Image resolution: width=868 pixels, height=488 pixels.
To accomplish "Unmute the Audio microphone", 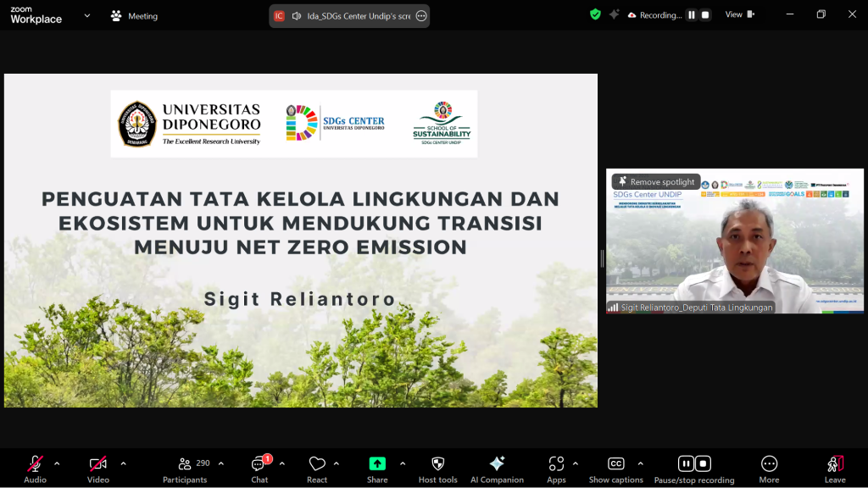I will 35,469.
